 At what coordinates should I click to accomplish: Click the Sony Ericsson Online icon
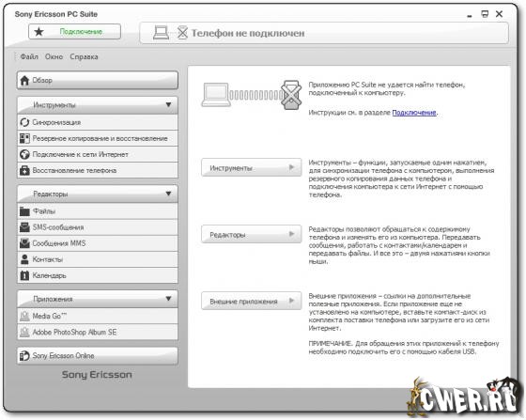tap(24, 356)
